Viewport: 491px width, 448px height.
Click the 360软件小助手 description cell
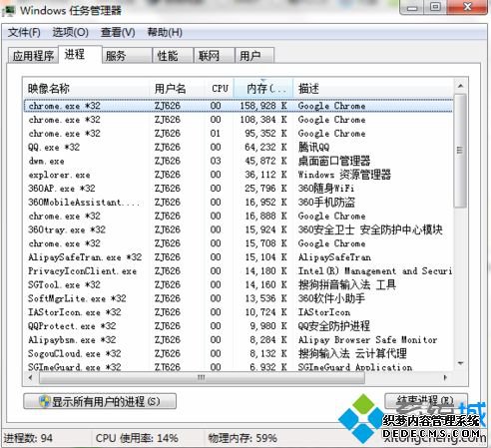331,298
